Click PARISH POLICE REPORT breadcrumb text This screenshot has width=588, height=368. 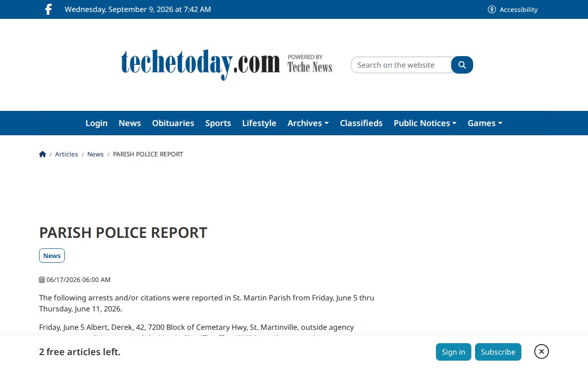[x=148, y=154]
